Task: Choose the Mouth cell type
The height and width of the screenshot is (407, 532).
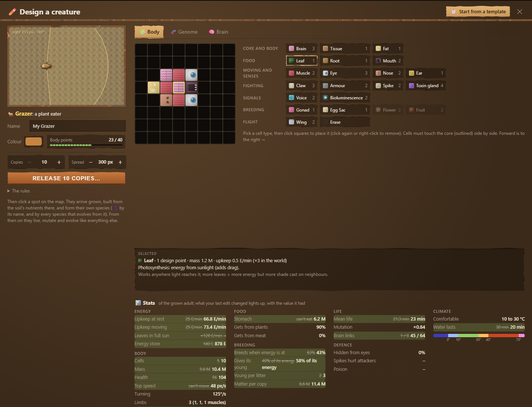Action: point(388,61)
